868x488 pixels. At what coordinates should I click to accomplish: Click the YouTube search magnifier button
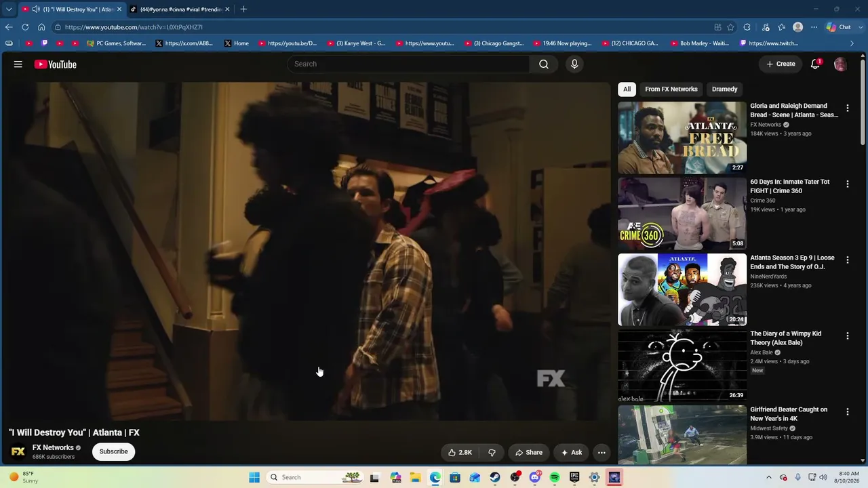coord(544,64)
